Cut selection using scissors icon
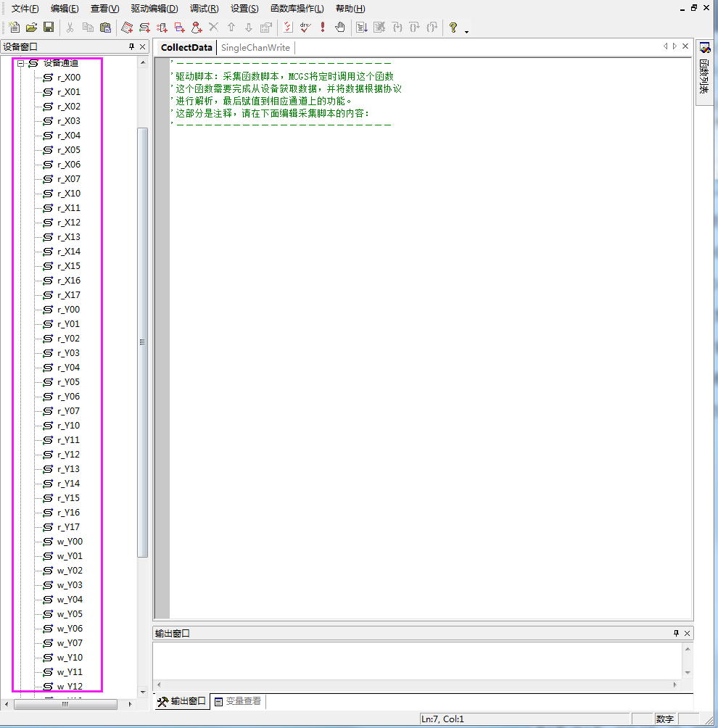718x728 pixels. click(x=70, y=28)
